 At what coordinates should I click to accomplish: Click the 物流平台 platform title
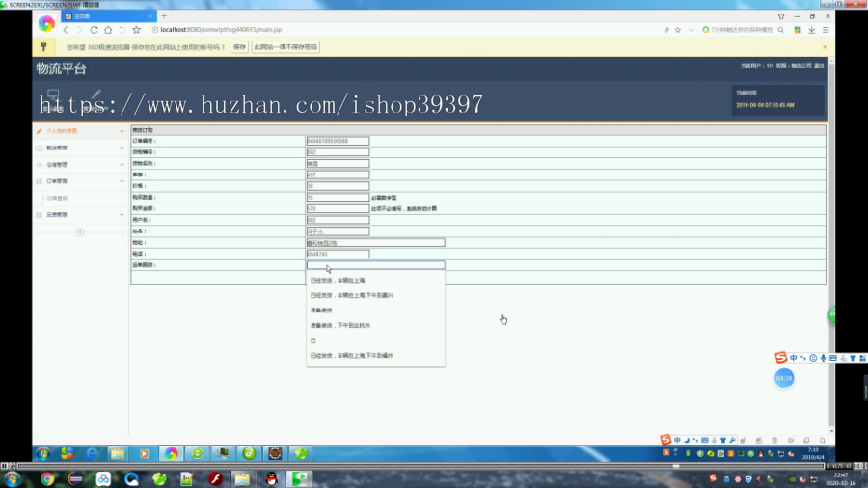(x=62, y=68)
